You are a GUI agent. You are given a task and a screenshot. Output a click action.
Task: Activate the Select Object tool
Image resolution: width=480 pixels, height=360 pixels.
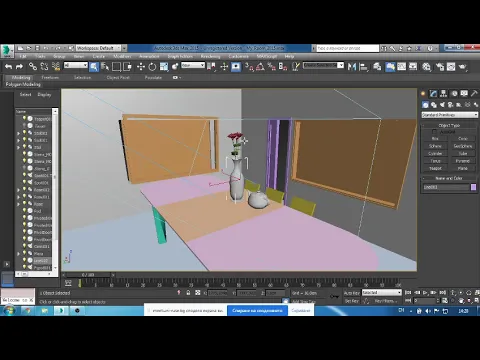tap(94, 67)
